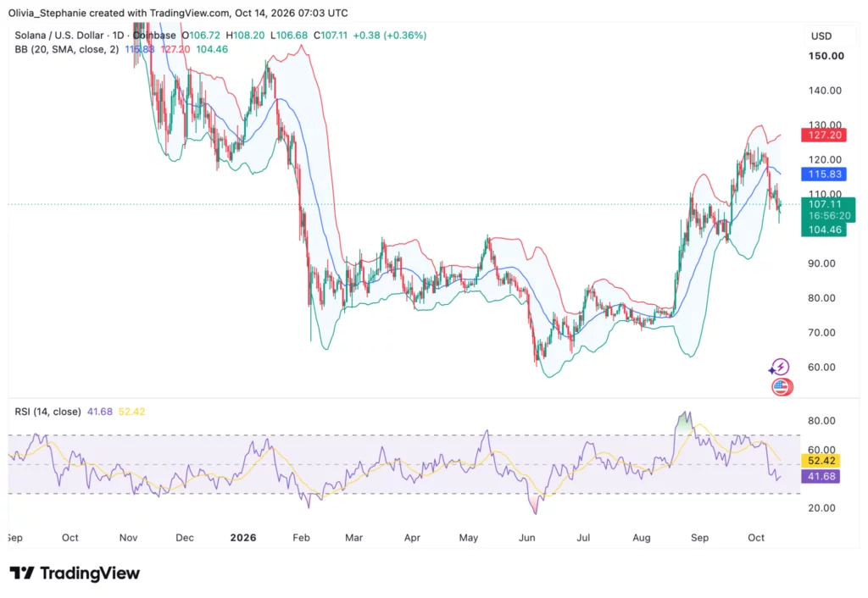Screen dimensions: 868x598
Task: Click the 104.46 value in BB legend
Action: (x=212, y=49)
